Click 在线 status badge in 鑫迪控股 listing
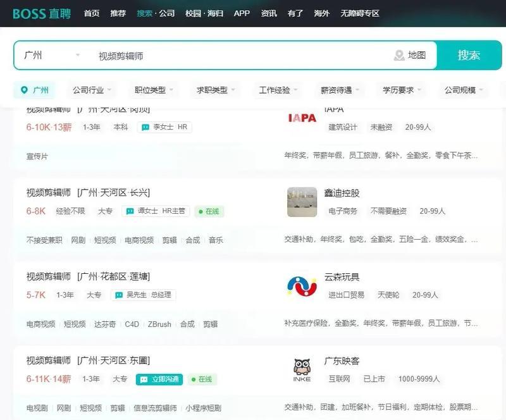The image size is (506, 420). click(x=209, y=211)
